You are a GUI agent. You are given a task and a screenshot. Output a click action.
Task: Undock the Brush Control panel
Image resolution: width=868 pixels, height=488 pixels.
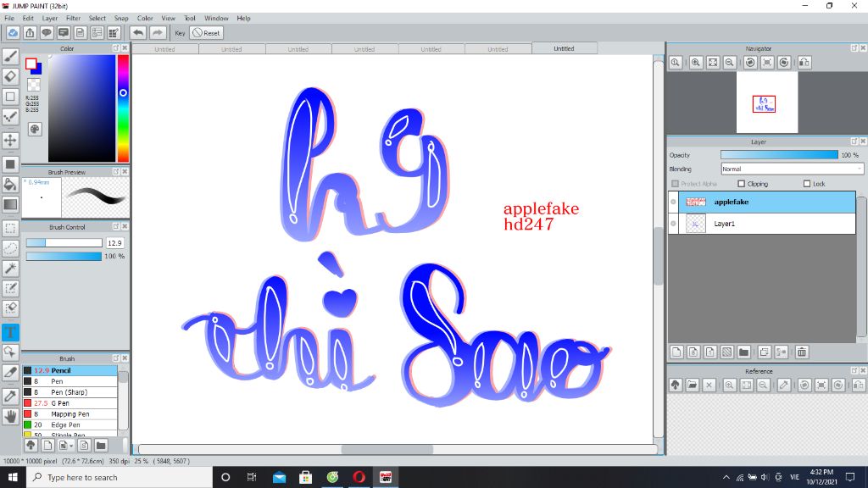pos(115,226)
